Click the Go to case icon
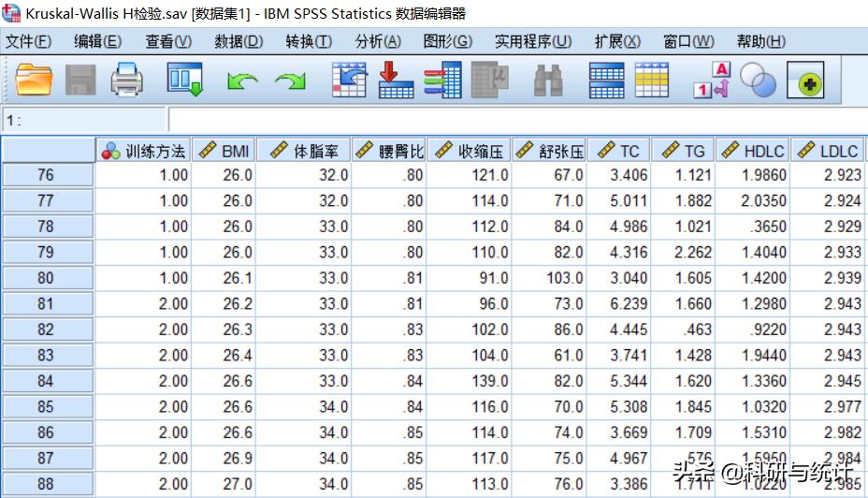The height and width of the screenshot is (498, 868). click(x=349, y=81)
